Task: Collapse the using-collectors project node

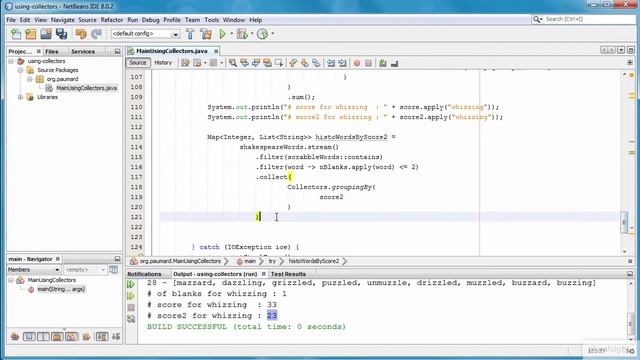Action: point(11,61)
